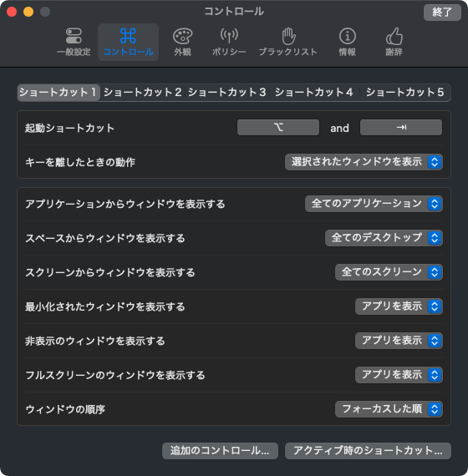Open the 一般設定 preferences pane icon
The height and width of the screenshot is (476, 468).
coord(74,42)
